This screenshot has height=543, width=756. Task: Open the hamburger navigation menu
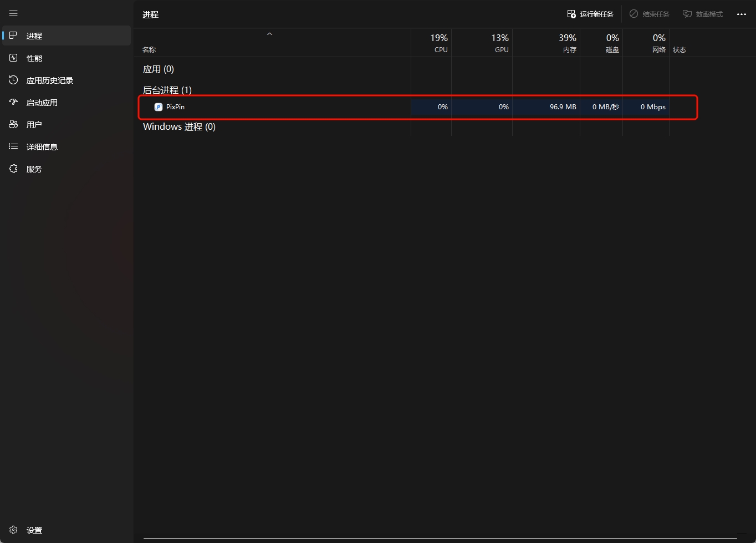pos(13,13)
